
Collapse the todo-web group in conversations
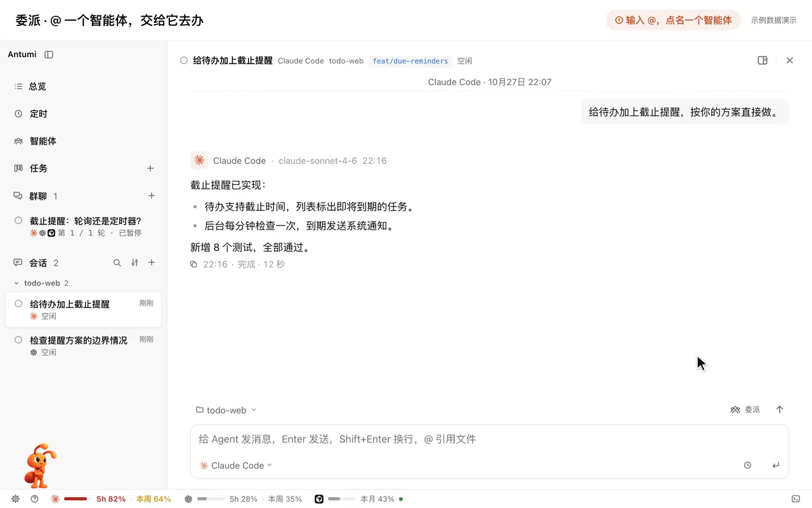16,283
